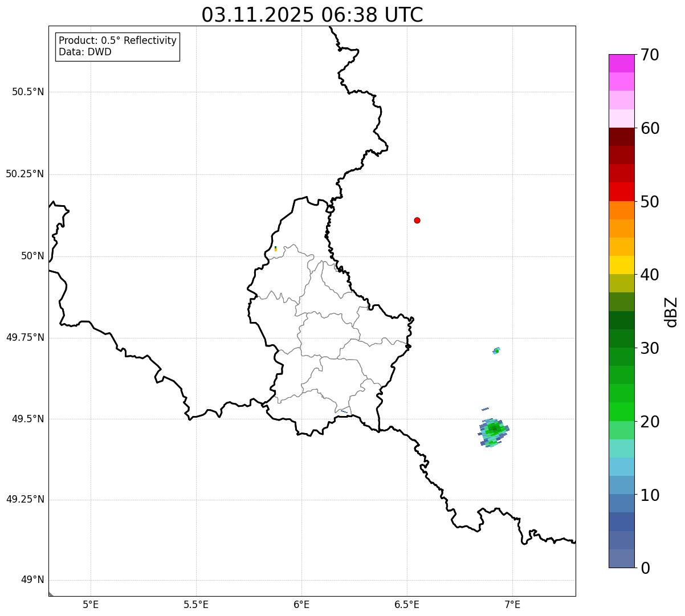The image size is (685, 616).
Task: Click the red radar site marker dot
Action: tap(417, 220)
